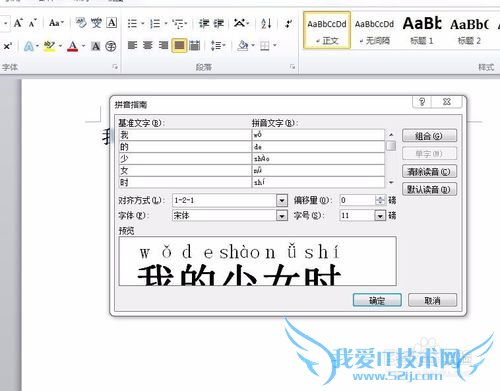Click the Align Left icon

pyautogui.click(x=132, y=45)
